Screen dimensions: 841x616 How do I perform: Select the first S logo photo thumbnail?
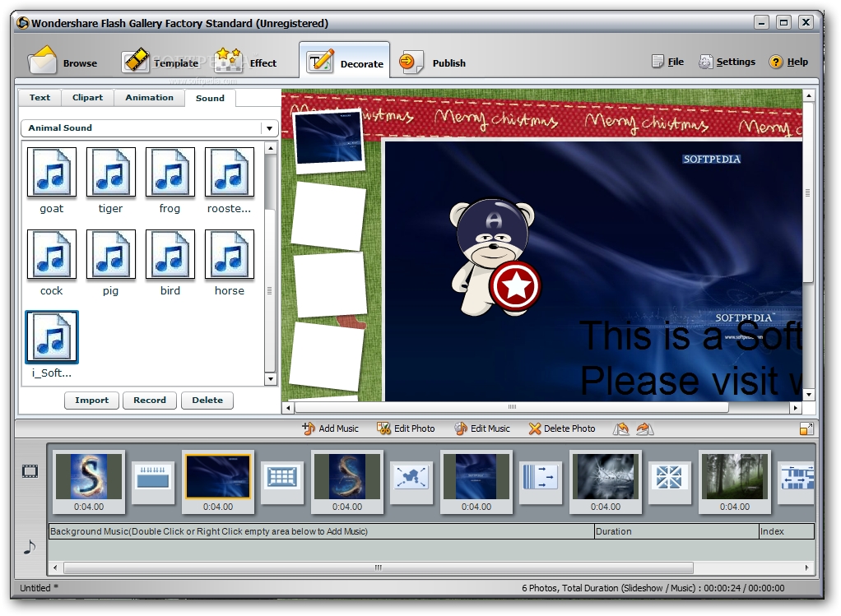pyautogui.click(x=89, y=481)
